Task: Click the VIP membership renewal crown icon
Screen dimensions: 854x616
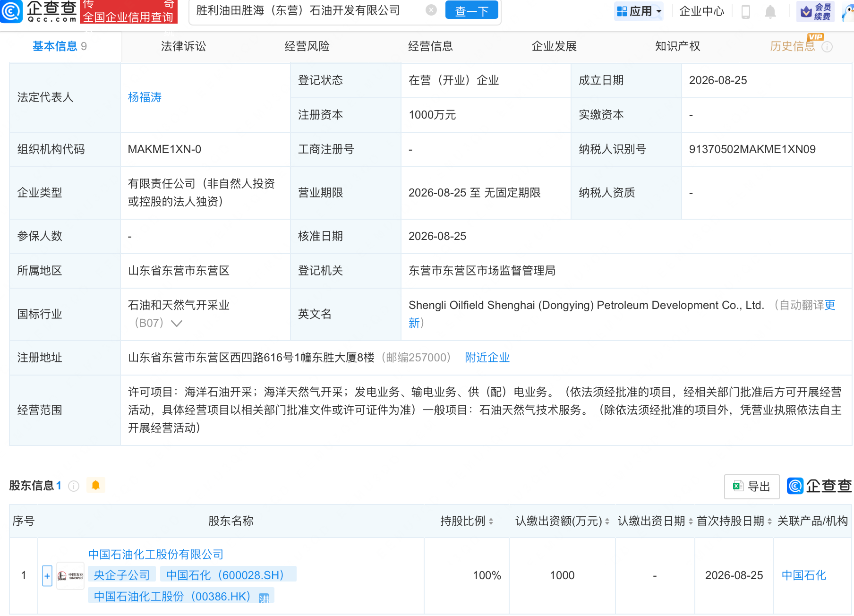Action: [815, 11]
